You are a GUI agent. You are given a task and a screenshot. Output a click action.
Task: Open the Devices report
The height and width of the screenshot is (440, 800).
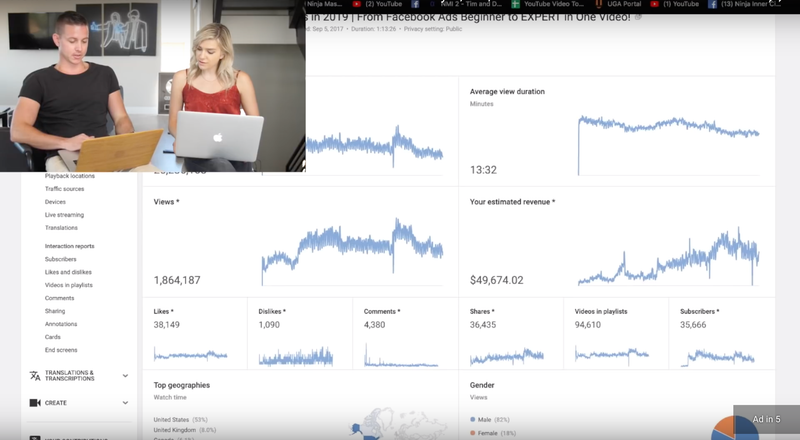click(x=55, y=202)
